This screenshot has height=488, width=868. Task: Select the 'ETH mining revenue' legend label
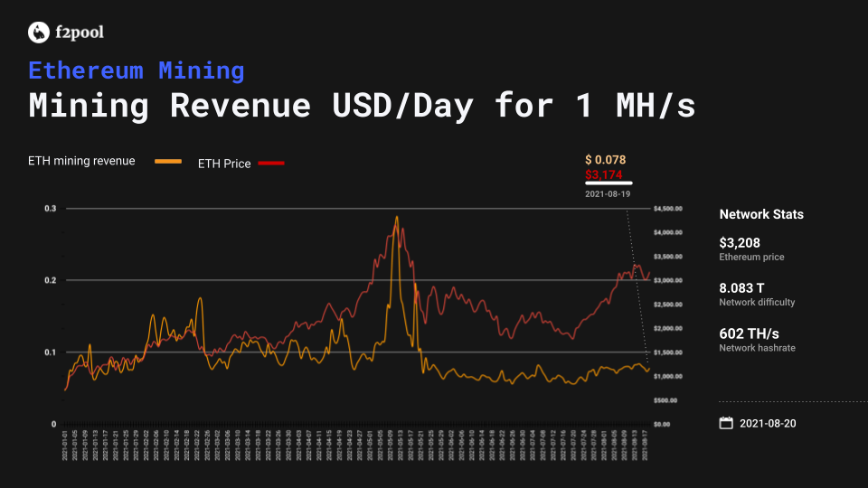coord(81,161)
